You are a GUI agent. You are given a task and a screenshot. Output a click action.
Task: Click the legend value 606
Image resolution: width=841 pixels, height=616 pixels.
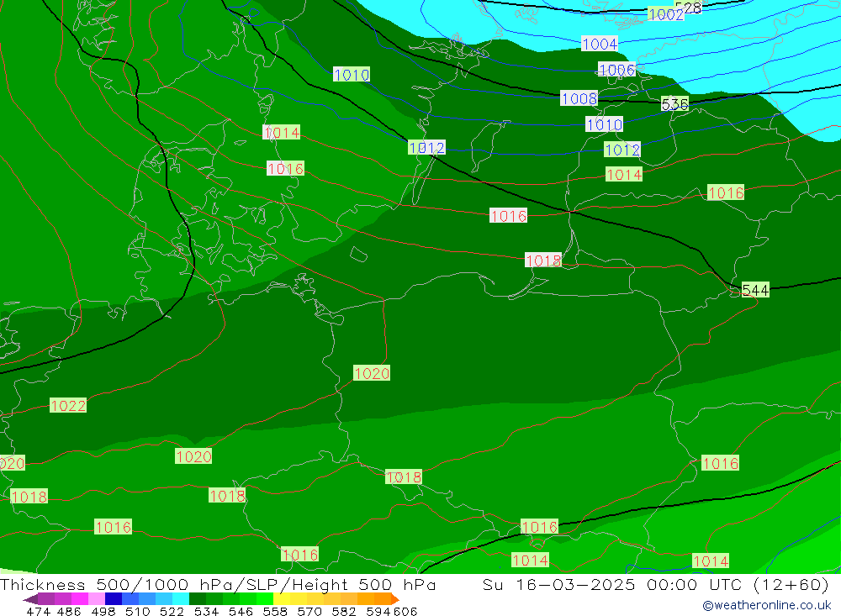pos(405,611)
